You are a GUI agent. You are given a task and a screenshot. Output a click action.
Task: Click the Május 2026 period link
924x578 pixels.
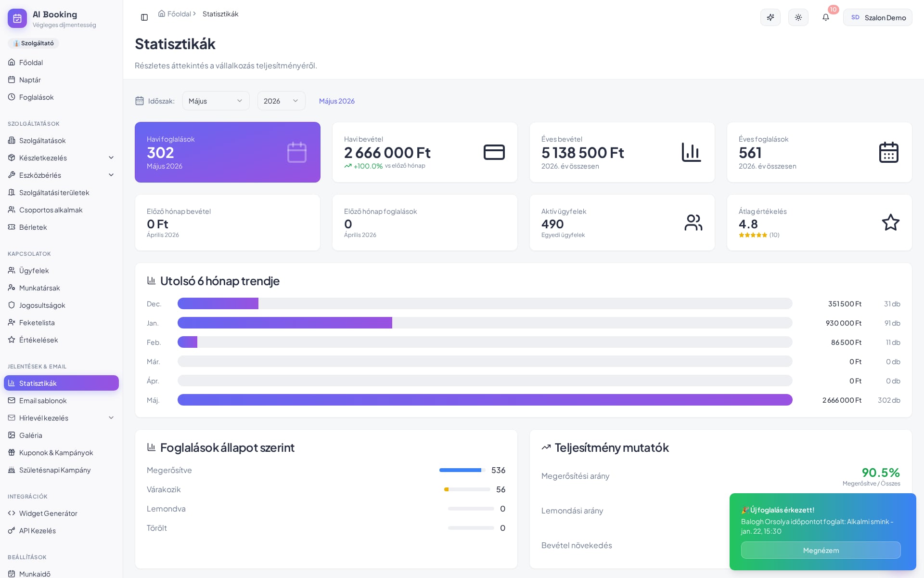pyautogui.click(x=337, y=101)
